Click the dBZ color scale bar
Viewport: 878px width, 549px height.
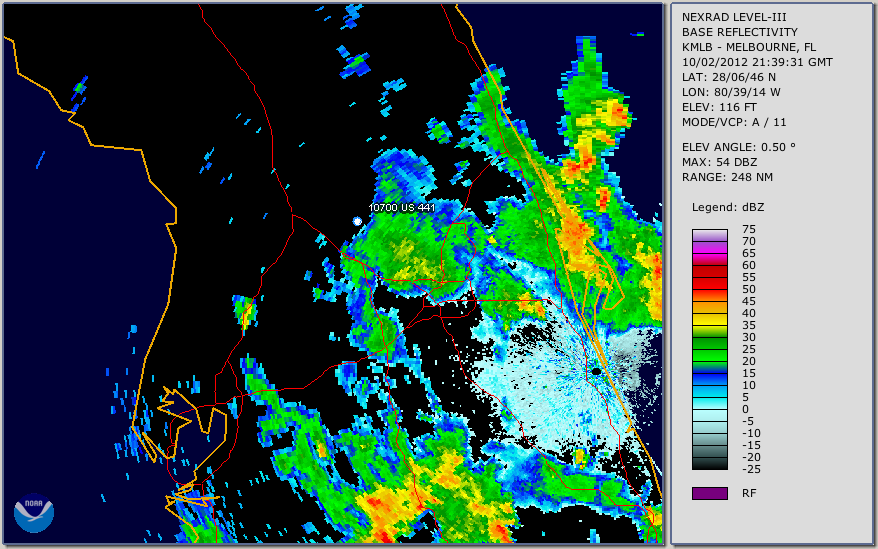(x=709, y=349)
